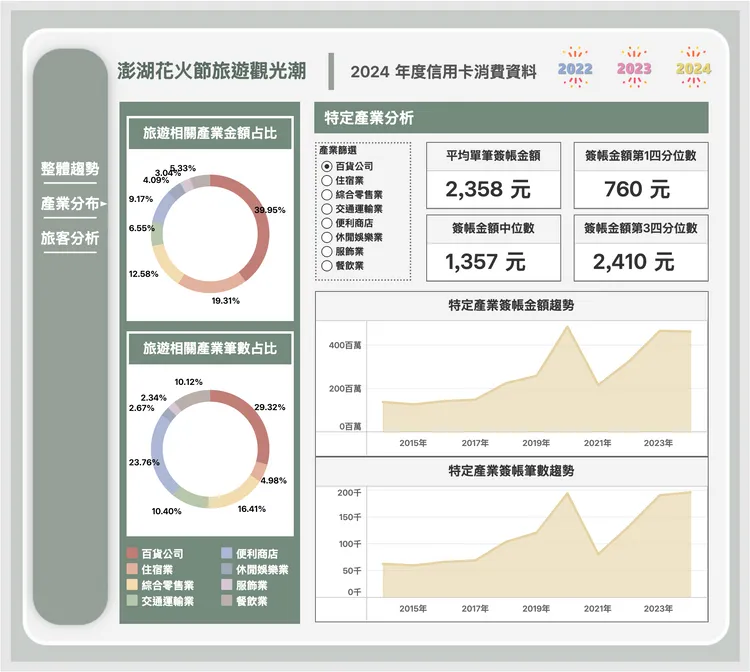Click the 特定產業分析 section header
Viewport: 750px width, 672px height.
coord(511,118)
